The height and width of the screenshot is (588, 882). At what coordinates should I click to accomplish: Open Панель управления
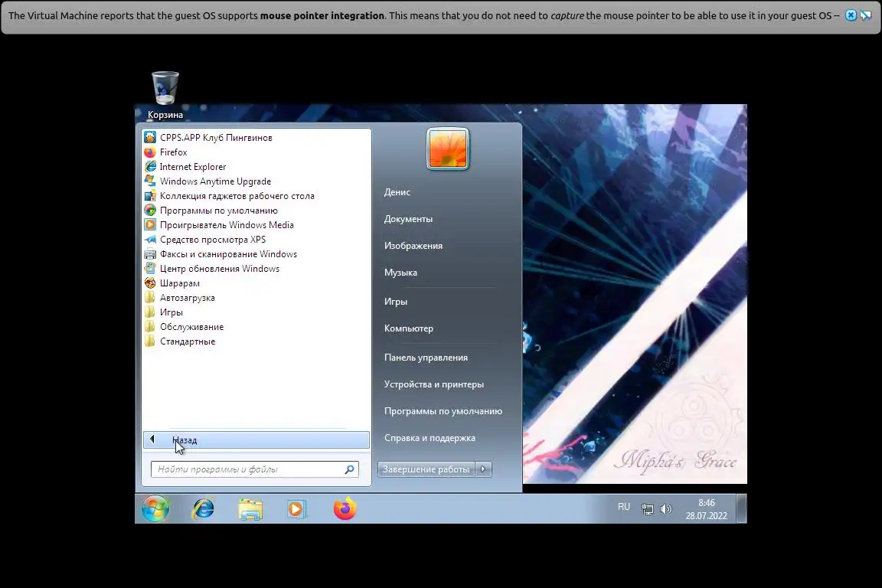426,358
